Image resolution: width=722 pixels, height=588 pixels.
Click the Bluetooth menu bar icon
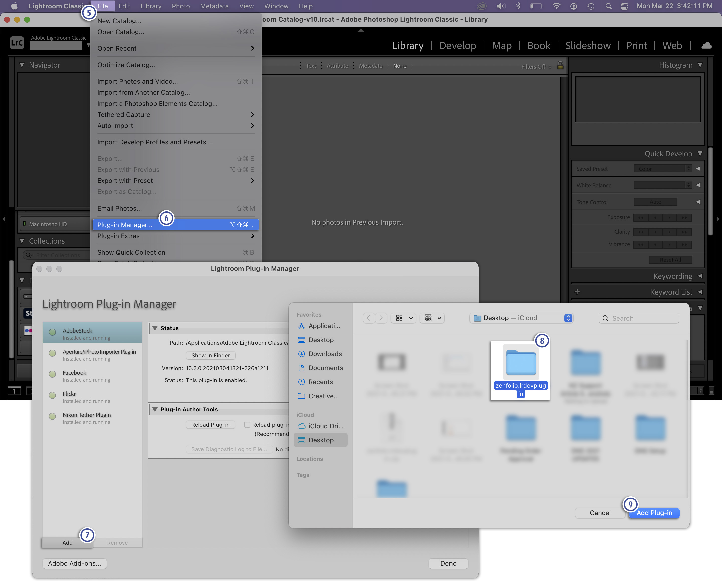518,6
